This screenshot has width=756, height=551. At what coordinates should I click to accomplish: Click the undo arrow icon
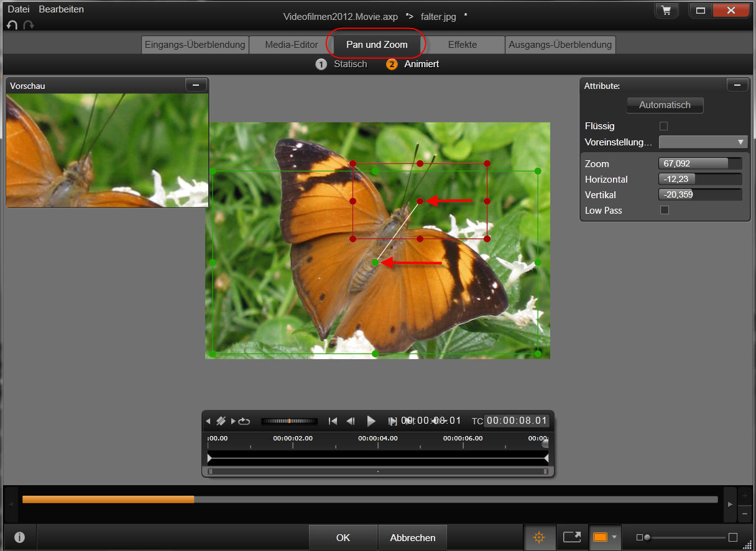(x=12, y=25)
